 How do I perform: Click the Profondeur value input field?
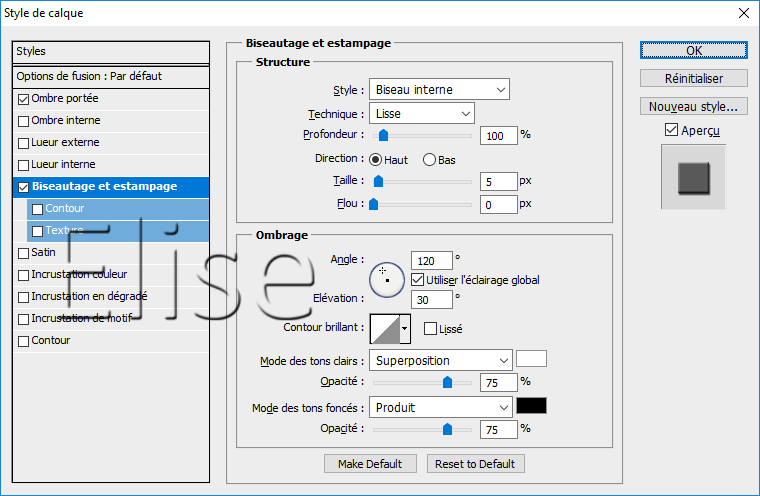[x=498, y=135]
